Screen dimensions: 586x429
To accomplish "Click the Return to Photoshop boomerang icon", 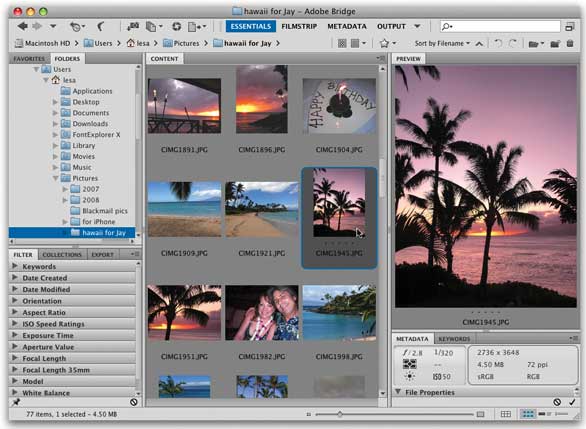I will (x=101, y=26).
